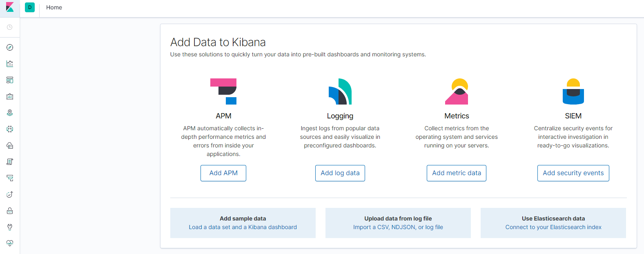Click the Add metric data button

[457, 173]
